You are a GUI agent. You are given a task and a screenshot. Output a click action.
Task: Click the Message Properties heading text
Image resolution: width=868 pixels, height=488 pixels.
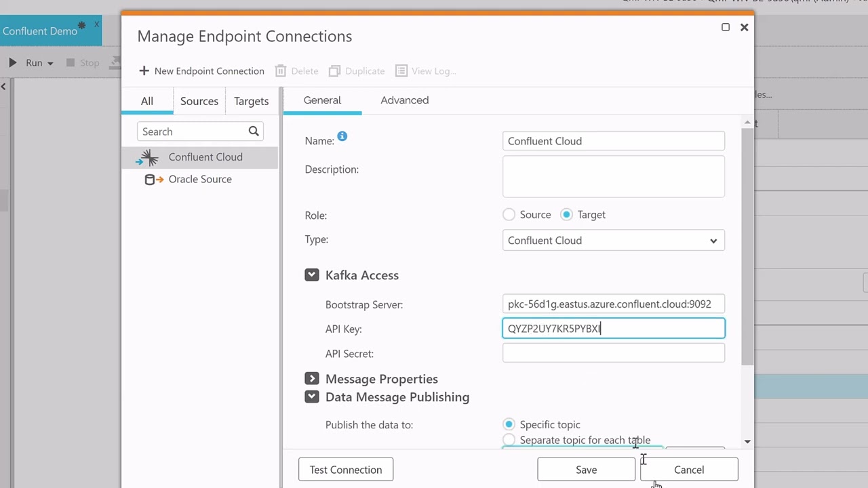coord(382,379)
